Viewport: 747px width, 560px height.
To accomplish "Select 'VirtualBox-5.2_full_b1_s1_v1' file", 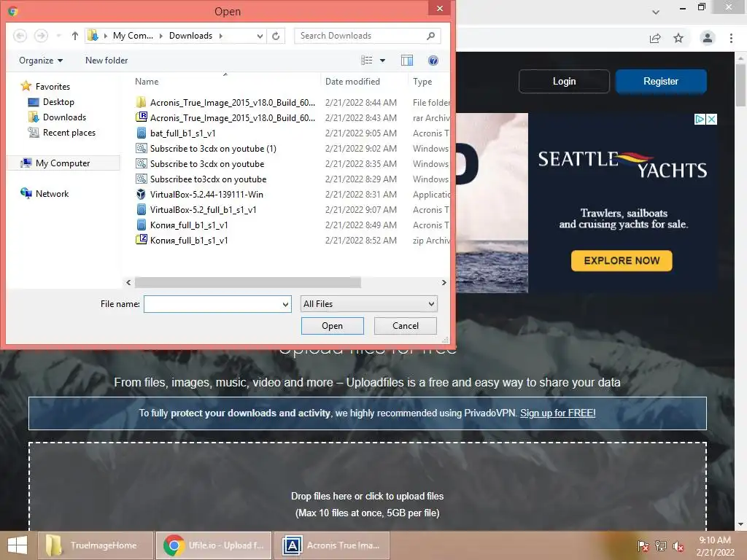I will (x=203, y=209).
